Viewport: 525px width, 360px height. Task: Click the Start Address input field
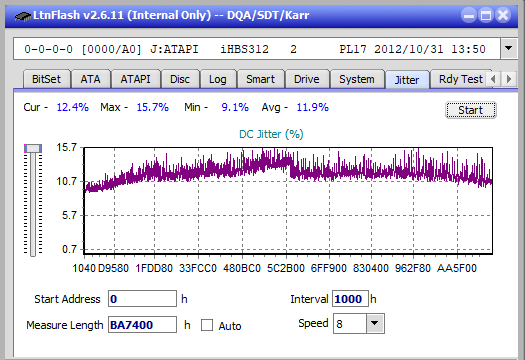click(x=142, y=299)
